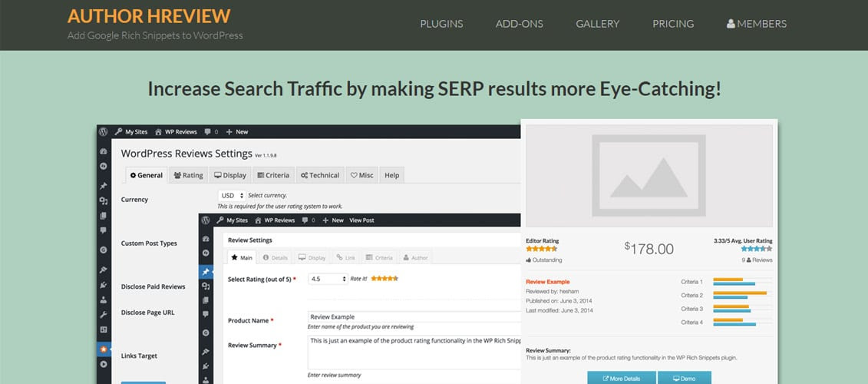The image size is (868, 384).
Task: Click Comments icon in back window sidebar
Action: pyautogui.click(x=104, y=230)
